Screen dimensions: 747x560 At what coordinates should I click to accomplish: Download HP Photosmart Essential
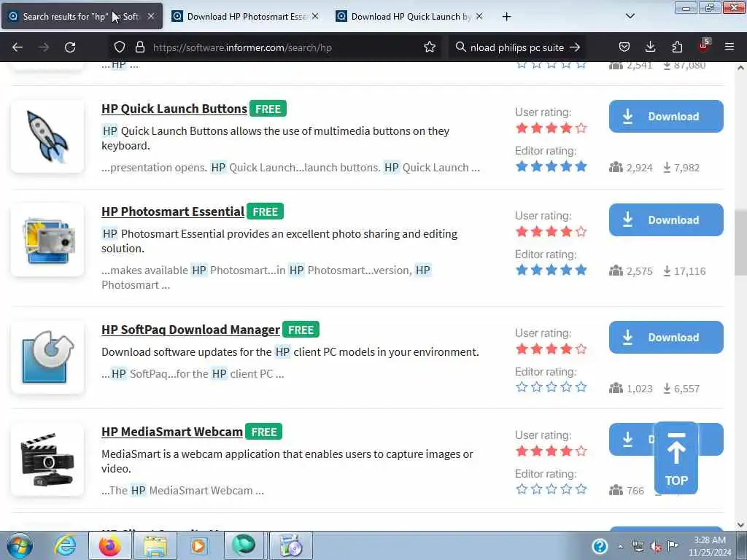(666, 220)
